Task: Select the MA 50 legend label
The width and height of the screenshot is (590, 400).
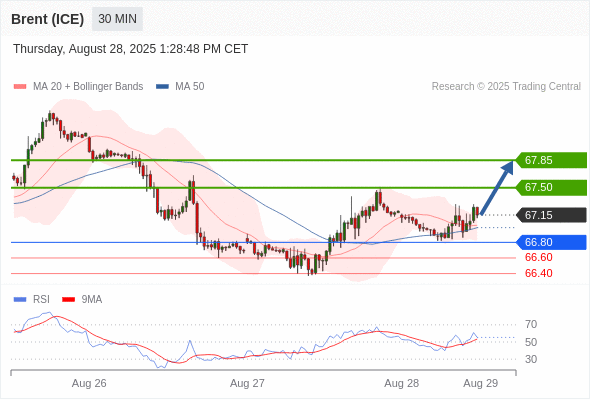Action: 190,87
